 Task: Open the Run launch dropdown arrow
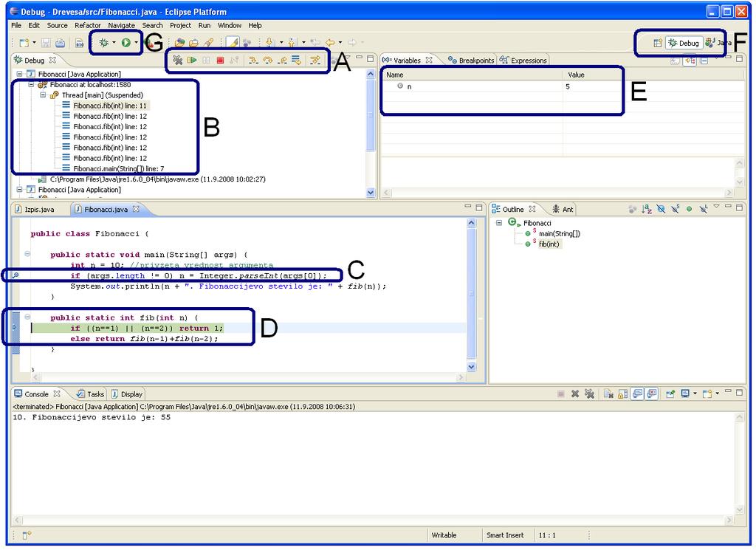[x=137, y=43]
